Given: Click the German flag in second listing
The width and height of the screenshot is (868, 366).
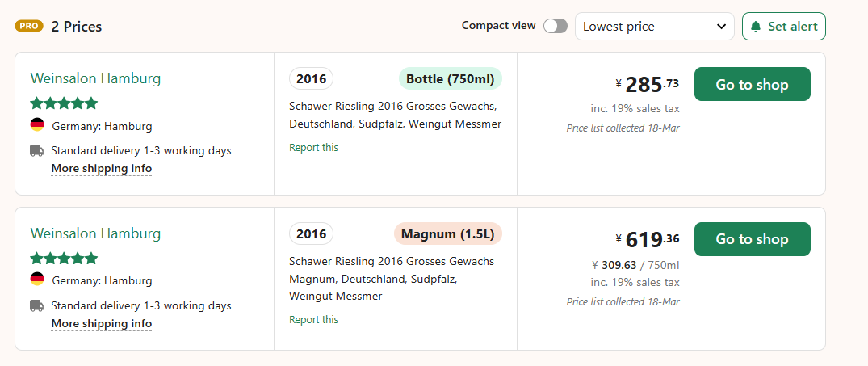Looking at the screenshot, I should [37, 279].
